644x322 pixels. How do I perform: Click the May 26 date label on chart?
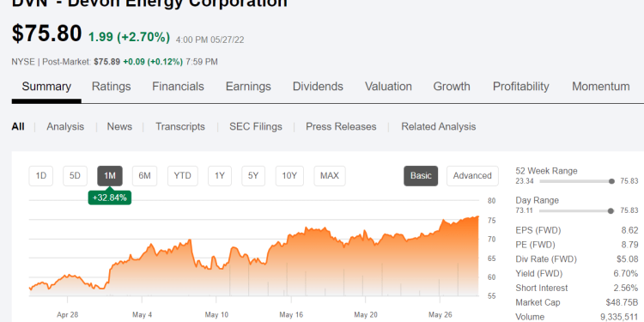[x=440, y=315]
